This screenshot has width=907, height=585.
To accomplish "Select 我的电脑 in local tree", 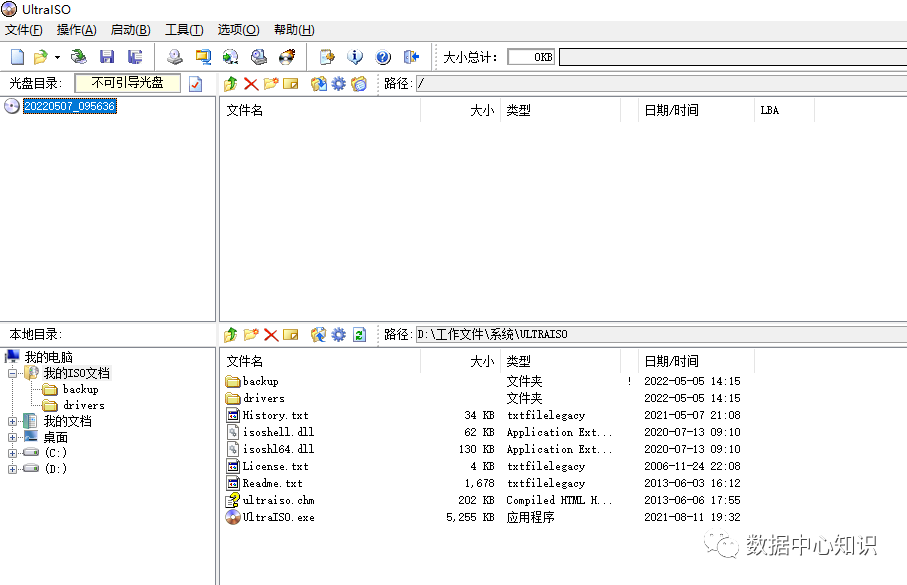I will pyautogui.click(x=49, y=357).
